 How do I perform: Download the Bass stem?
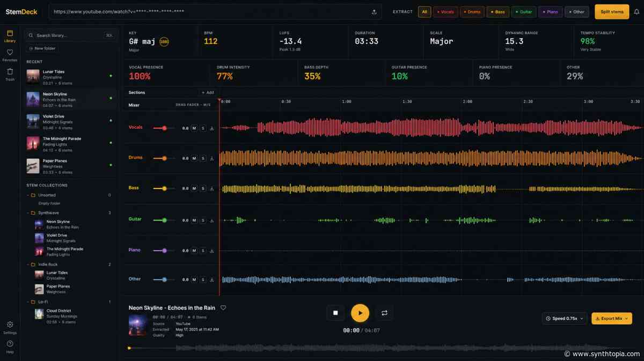tap(211, 188)
